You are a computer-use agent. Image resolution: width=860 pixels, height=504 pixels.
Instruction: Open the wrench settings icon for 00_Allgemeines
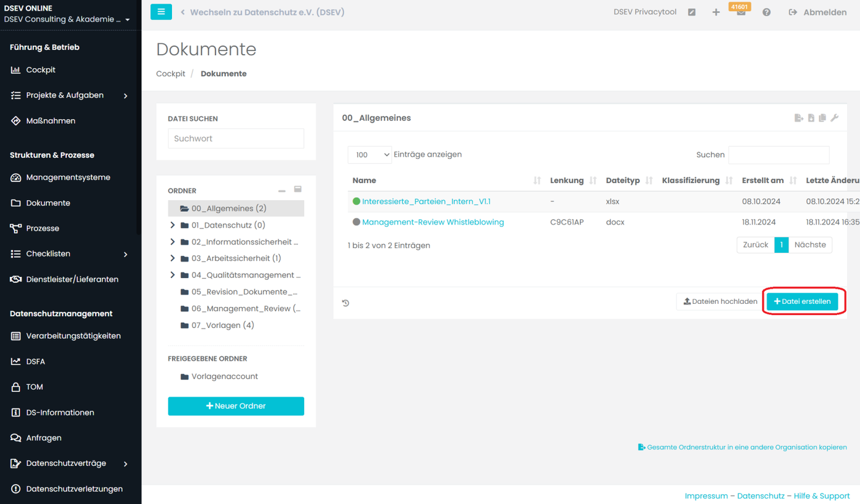[834, 118]
